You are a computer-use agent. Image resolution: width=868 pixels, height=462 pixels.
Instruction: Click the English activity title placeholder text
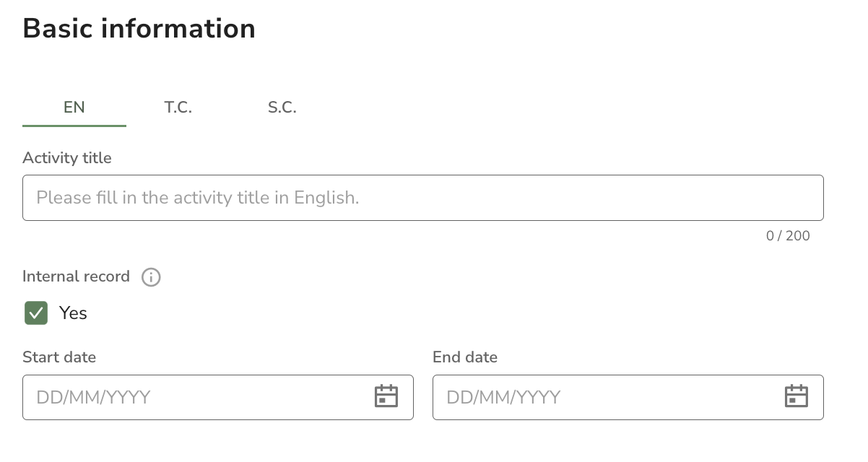pyautogui.click(x=198, y=198)
